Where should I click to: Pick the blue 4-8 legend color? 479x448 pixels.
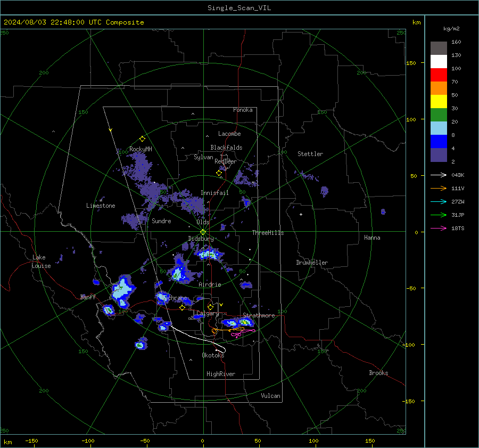pyautogui.click(x=439, y=142)
